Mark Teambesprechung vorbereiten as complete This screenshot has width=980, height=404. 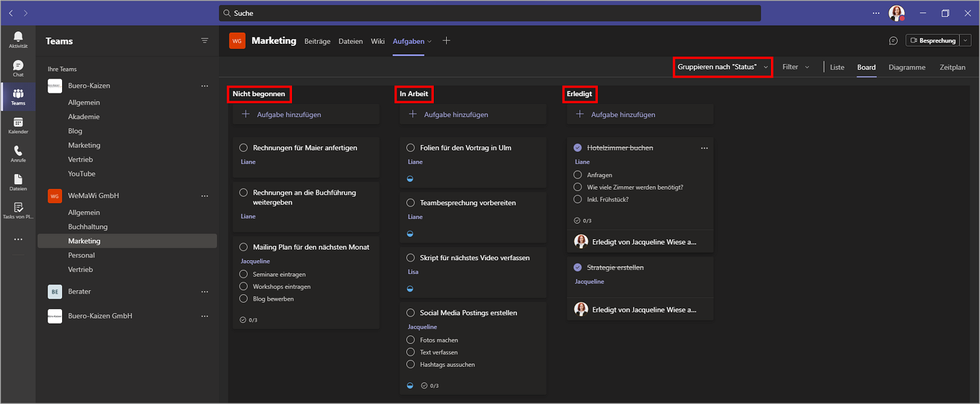(410, 203)
